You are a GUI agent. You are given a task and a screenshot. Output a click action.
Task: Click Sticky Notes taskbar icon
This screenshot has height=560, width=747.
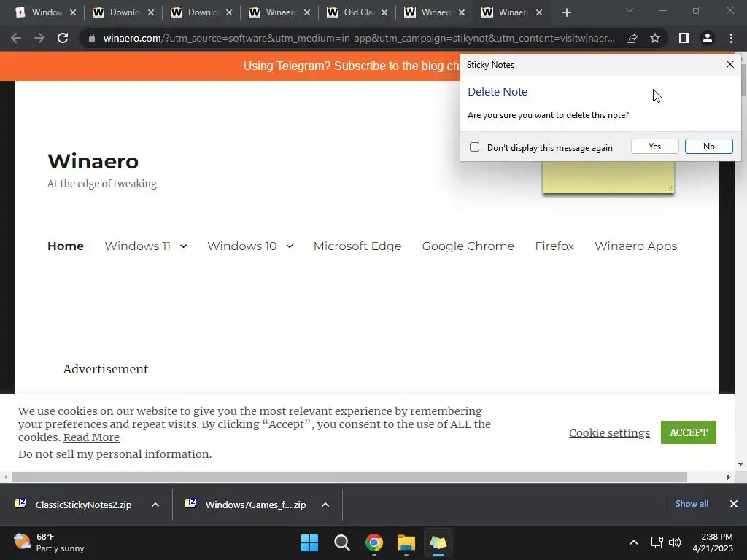[438, 542]
